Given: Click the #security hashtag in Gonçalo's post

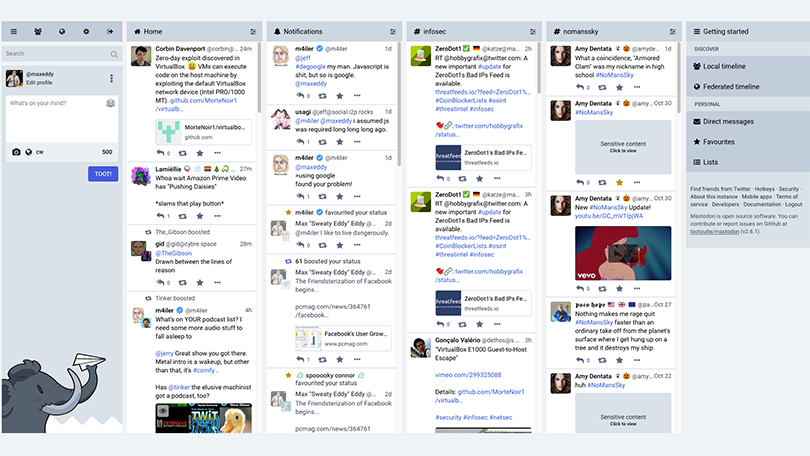Looking at the screenshot, I should pos(448,417).
